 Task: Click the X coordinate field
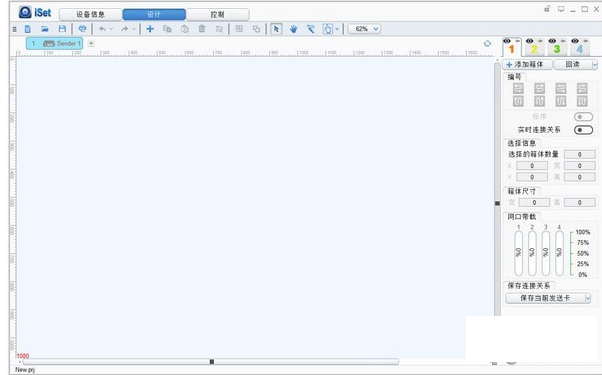click(x=532, y=166)
